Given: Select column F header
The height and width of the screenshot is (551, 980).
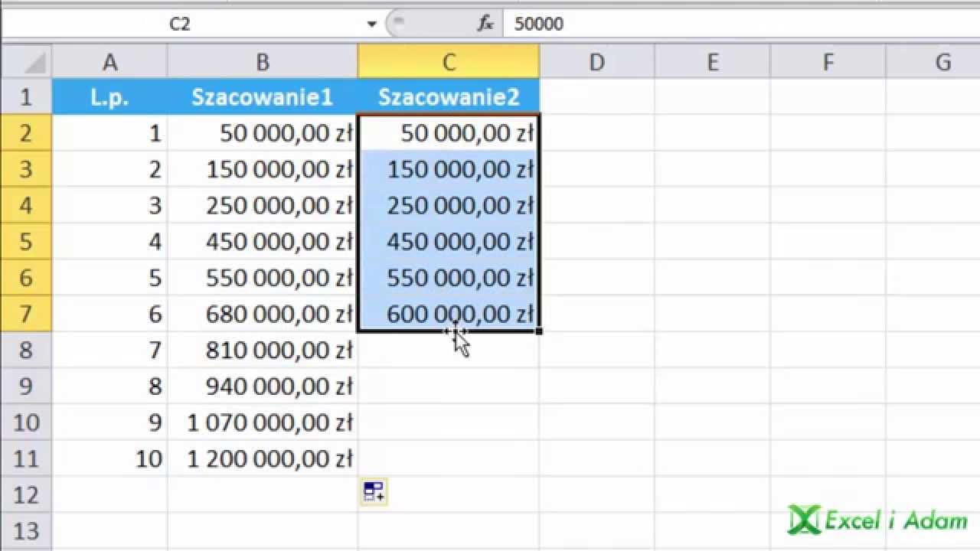Looking at the screenshot, I should pyautogui.click(x=828, y=62).
